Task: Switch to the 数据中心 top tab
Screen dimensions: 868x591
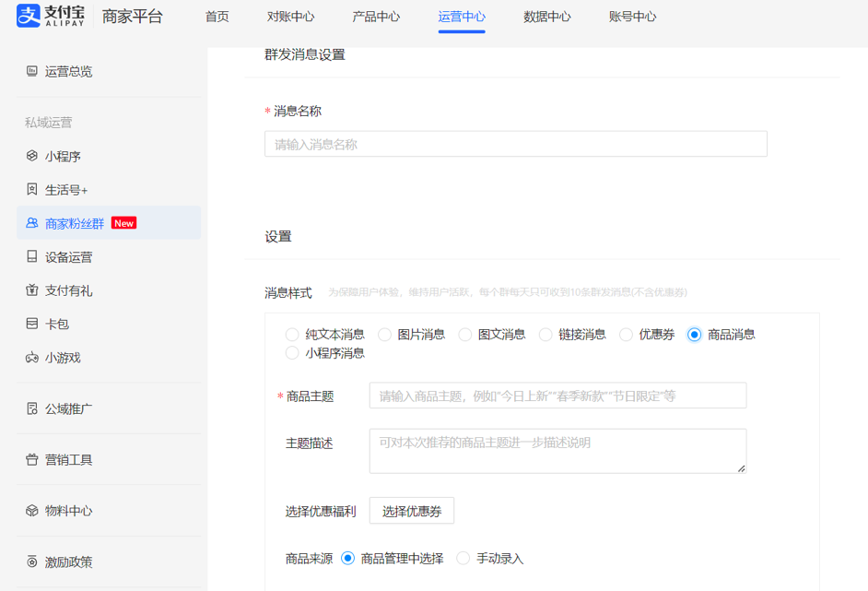Action: [546, 17]
